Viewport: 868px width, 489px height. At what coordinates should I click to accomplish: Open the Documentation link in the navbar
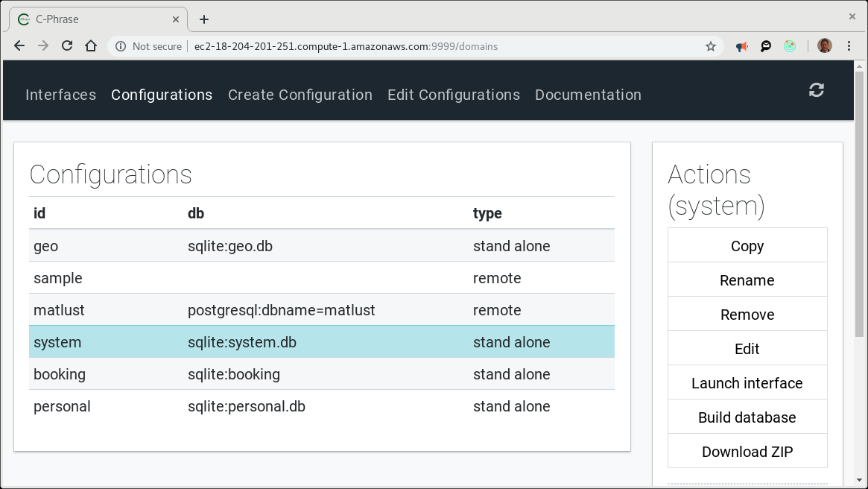[588, 95]
